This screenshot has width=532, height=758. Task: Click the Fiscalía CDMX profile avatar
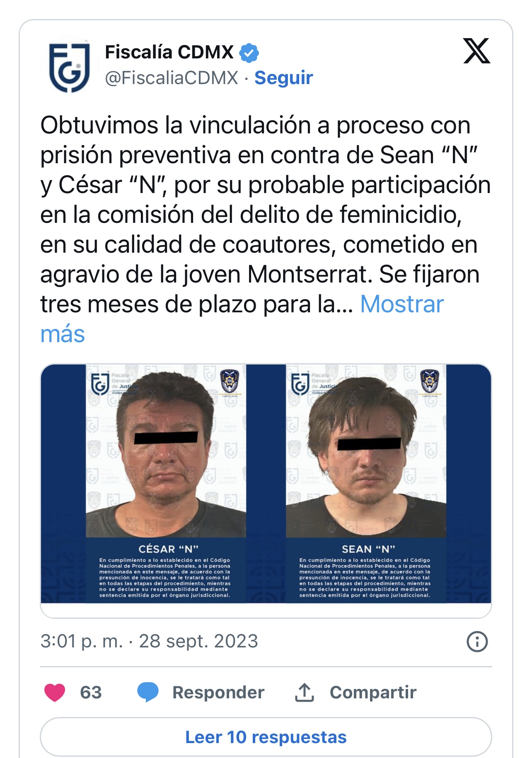(x=69, y=66)
